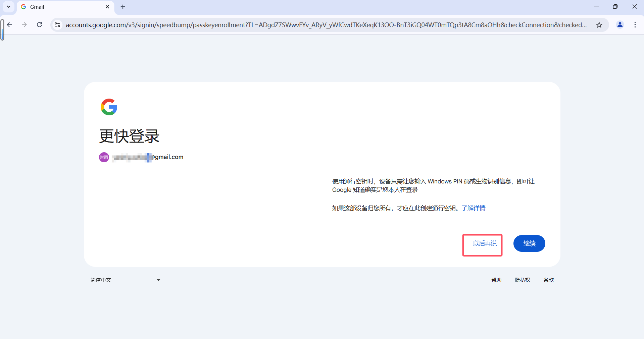Close the Gmail tab
The height and width of the screenshot is (339, 644).
pos(107,7)
